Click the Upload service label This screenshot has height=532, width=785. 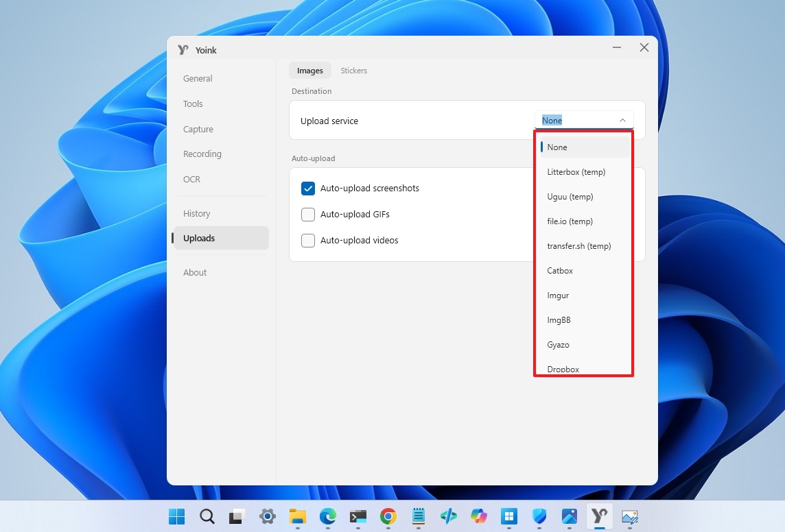(x=329, y=121)
